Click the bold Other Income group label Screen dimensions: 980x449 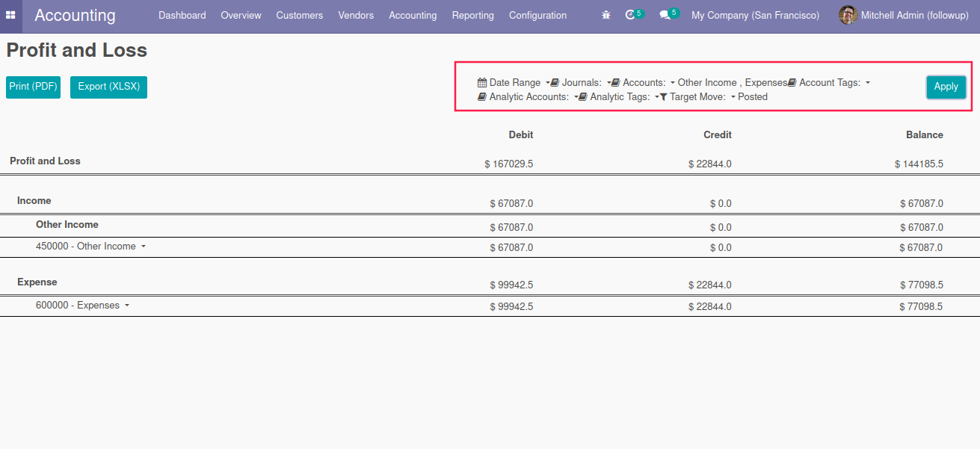(x=67, y=224)
